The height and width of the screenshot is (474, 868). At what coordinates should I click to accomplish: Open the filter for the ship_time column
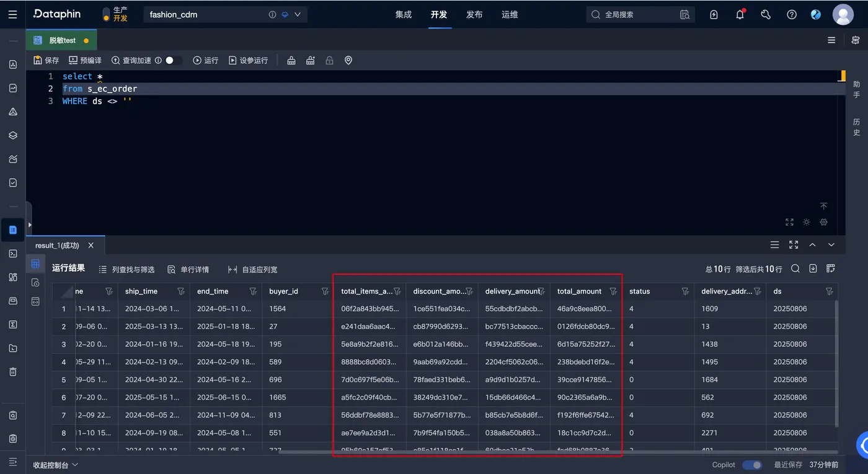pyautogui.click(x=181, y=291)
